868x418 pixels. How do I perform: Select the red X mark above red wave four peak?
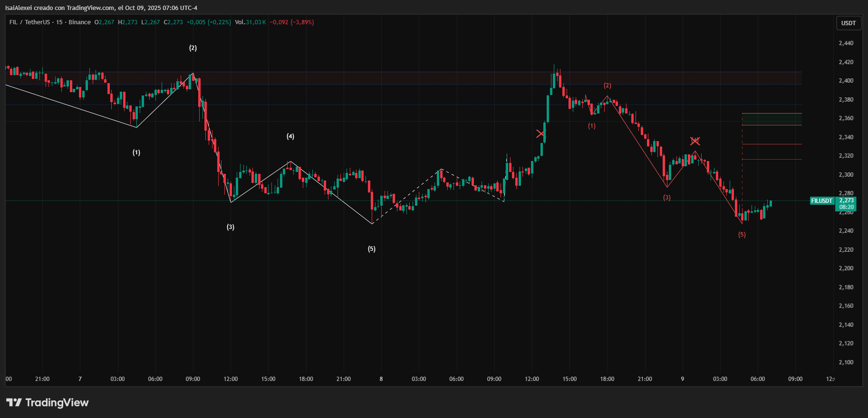click(695, 141)
